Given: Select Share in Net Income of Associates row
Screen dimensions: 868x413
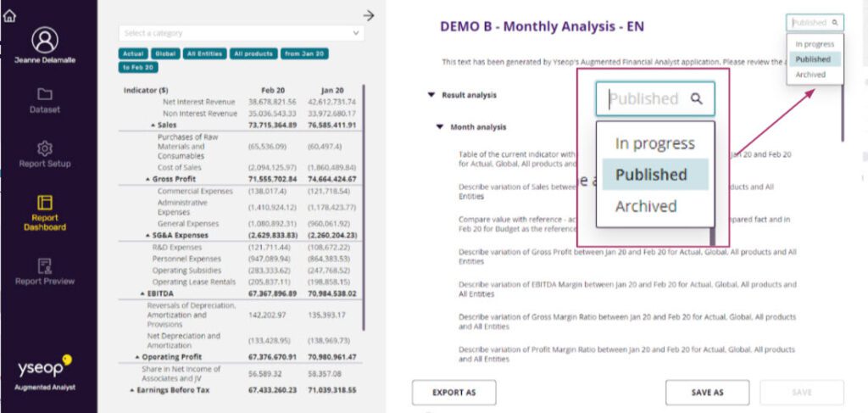Looking at the screenshot, I should [181, 374].
